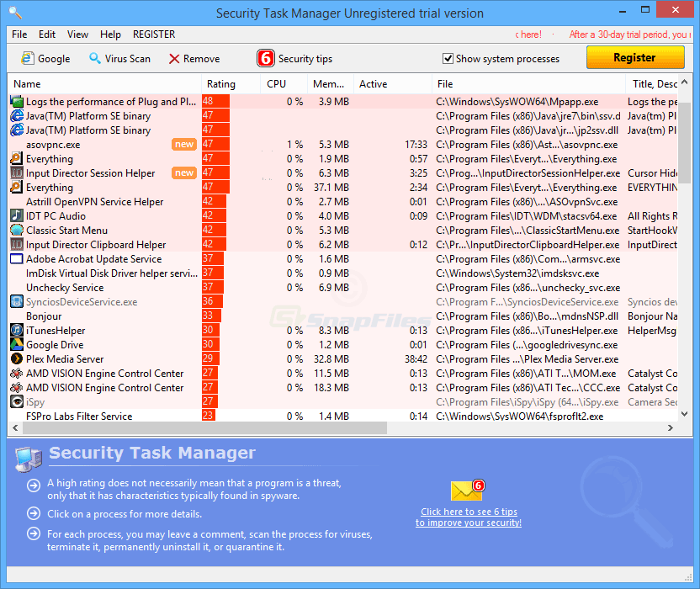This screenshot has height=589, width=700.
Task: Click the new badge beside asovpnc.exe
Action: tap(184, 144)
